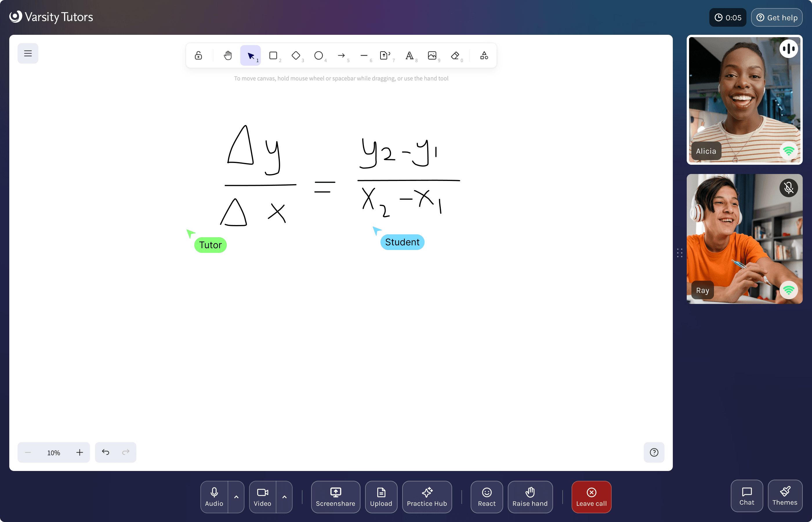This screenshot has width=812, height=522.
Task: Select the Hand tool for panning
Action: (228, 55)
